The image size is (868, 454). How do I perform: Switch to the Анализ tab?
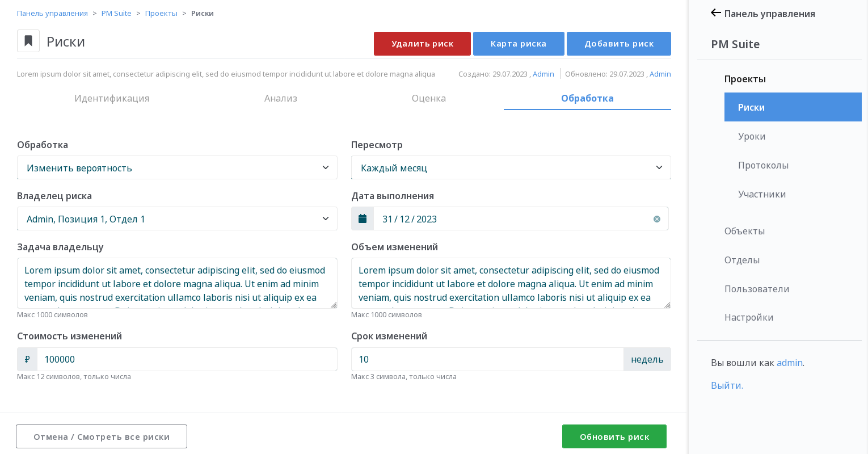pyautogui.click(x=281, y=98)
